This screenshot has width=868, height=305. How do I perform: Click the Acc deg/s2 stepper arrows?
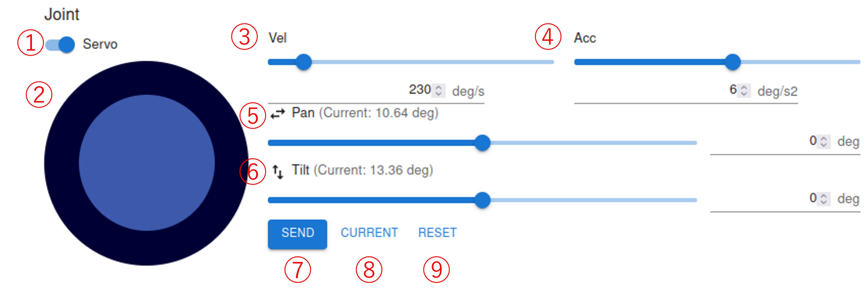click(744, 90)
